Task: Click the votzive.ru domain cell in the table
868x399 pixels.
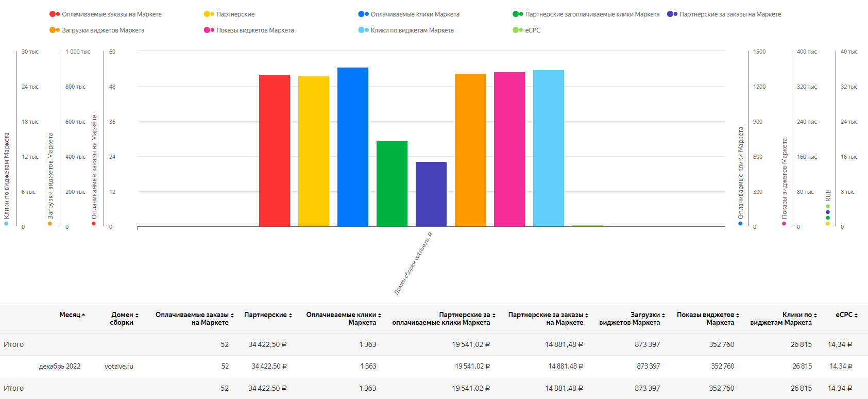Action: [x=119, y=367]
